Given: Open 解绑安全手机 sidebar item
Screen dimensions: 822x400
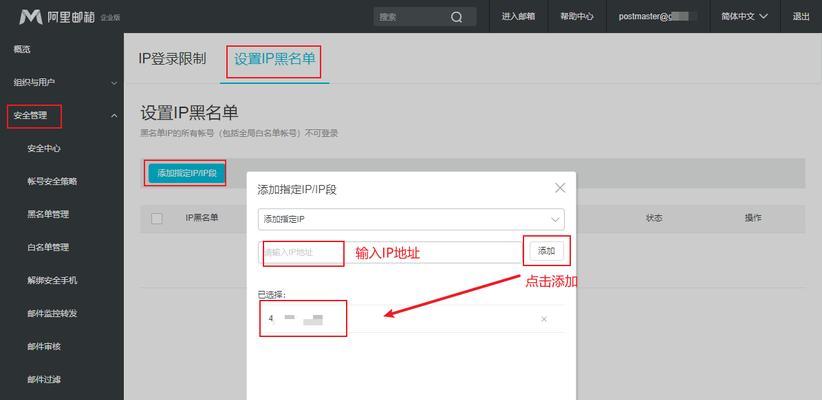Looking at the screenshot, I should point(52,280).
